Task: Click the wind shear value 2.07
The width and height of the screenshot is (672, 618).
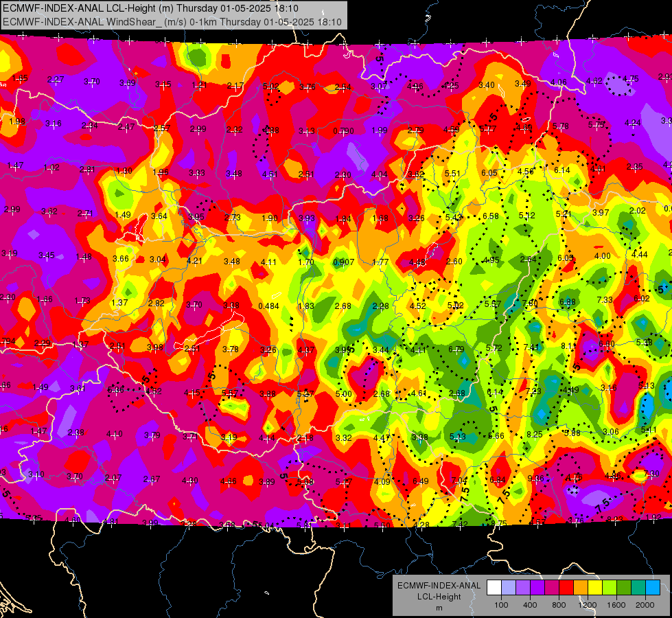Action: [113, 478]
